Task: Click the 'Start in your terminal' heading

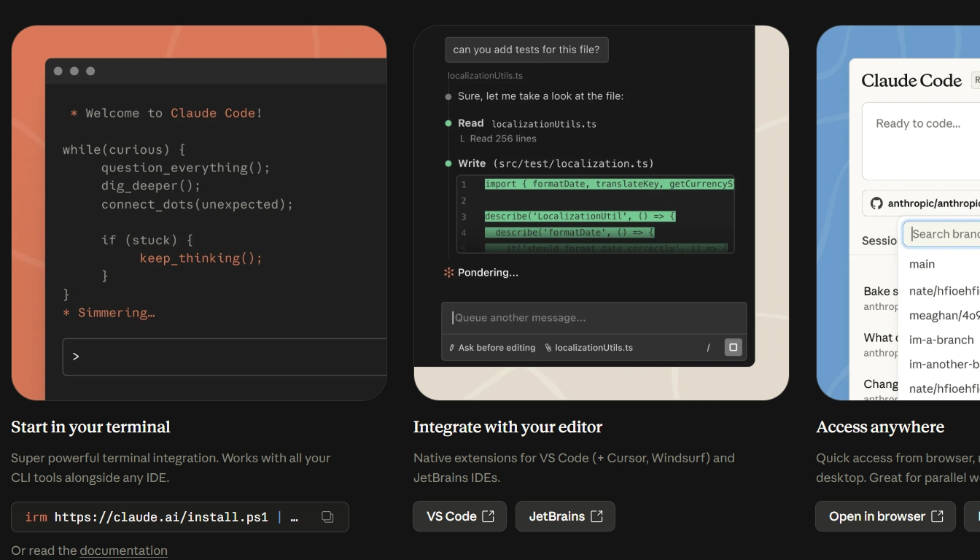Action: point(90,427)
